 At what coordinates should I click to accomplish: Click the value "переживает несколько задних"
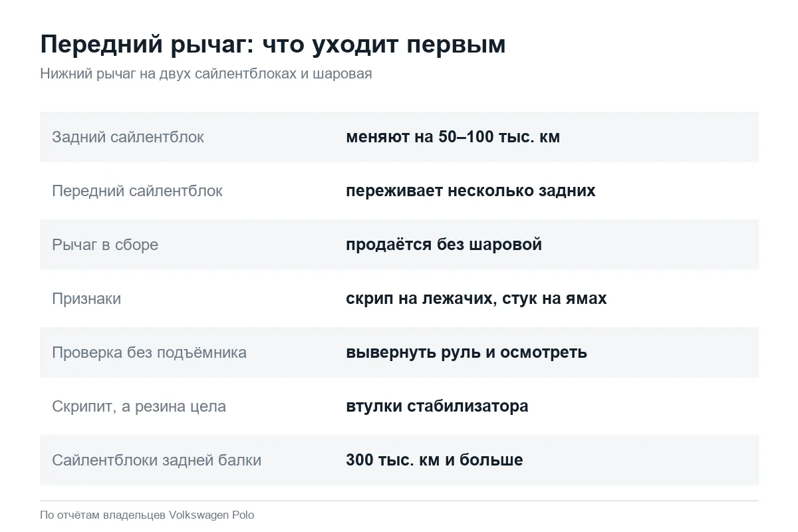471,191
